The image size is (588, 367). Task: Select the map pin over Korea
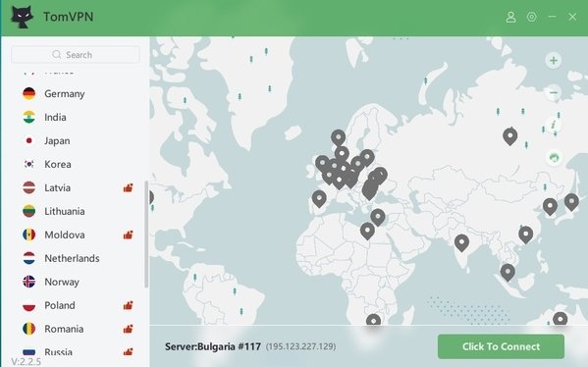pyautogui.click(x=550, y=207)
